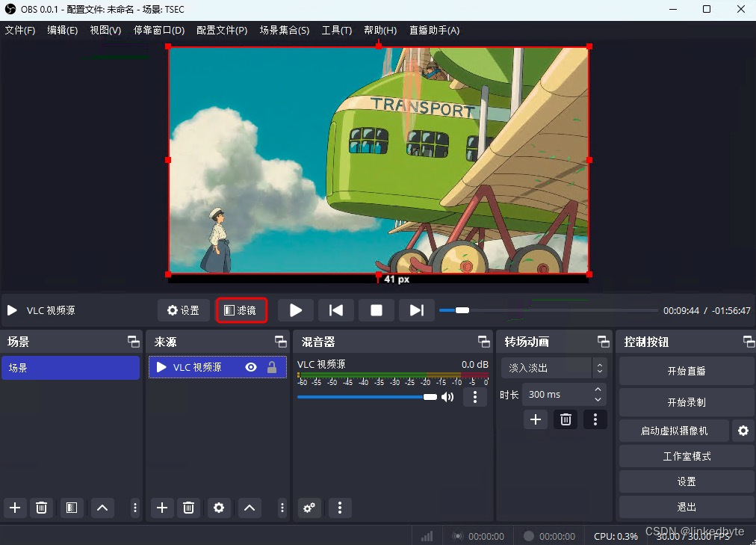Open transition properties menu
Screen dimensions: 756x545
595,419
